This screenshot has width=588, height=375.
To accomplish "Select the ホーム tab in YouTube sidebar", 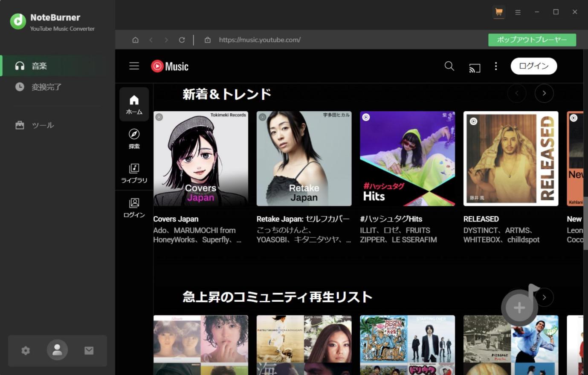I will click(x=134, y=104).
